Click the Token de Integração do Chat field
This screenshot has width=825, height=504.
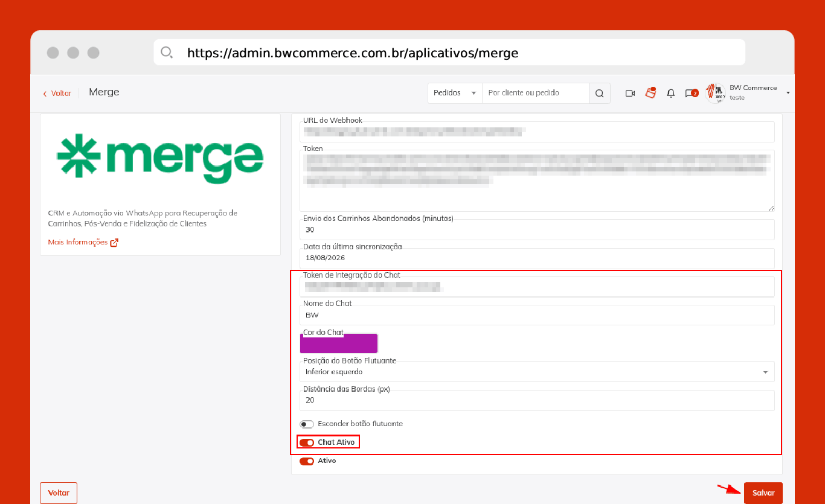click(x=537, y=287)
